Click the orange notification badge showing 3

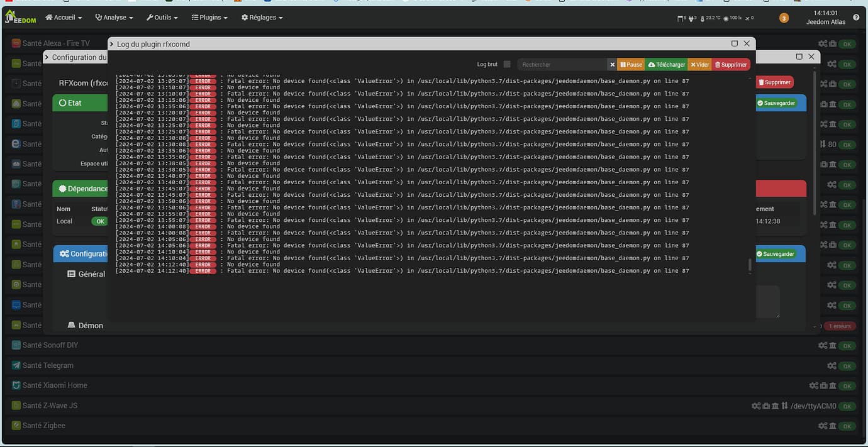(784, 18)
